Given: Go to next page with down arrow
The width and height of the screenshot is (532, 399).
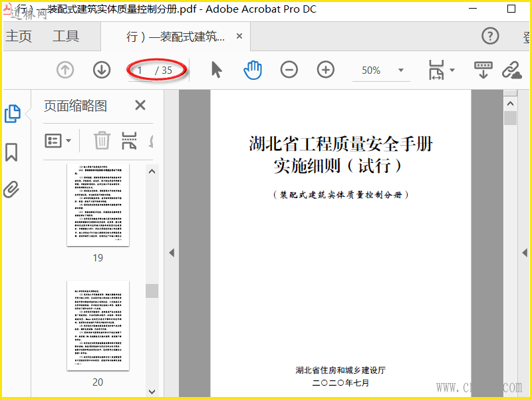Looking at the screenshot, I should (102, 70).
